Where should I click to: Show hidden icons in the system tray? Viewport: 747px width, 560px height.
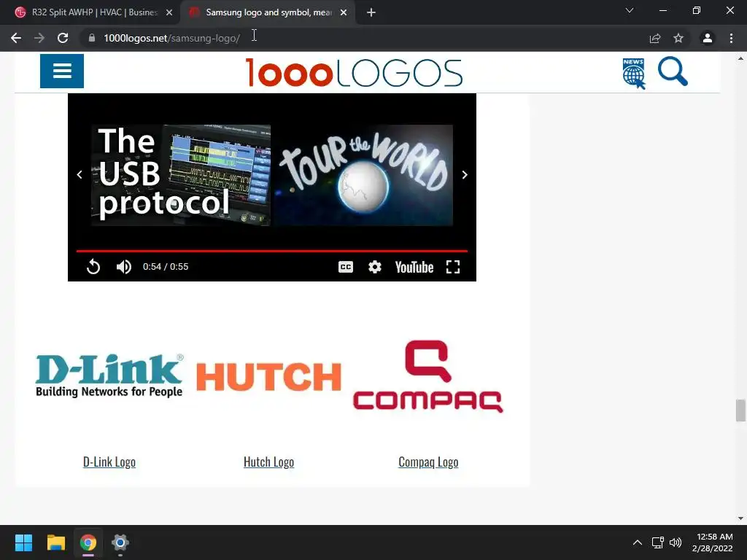[638, 542]
